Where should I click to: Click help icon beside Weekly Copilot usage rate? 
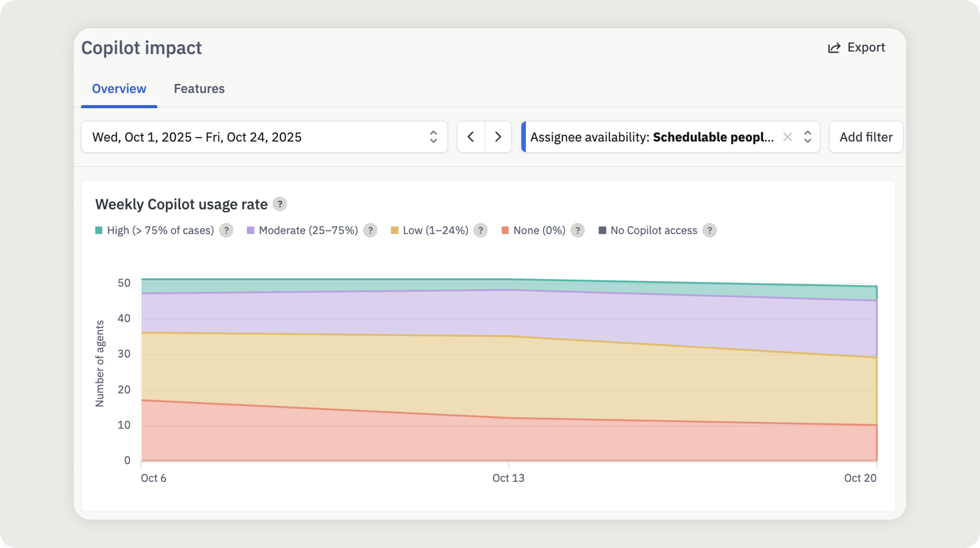click(280, 204)
